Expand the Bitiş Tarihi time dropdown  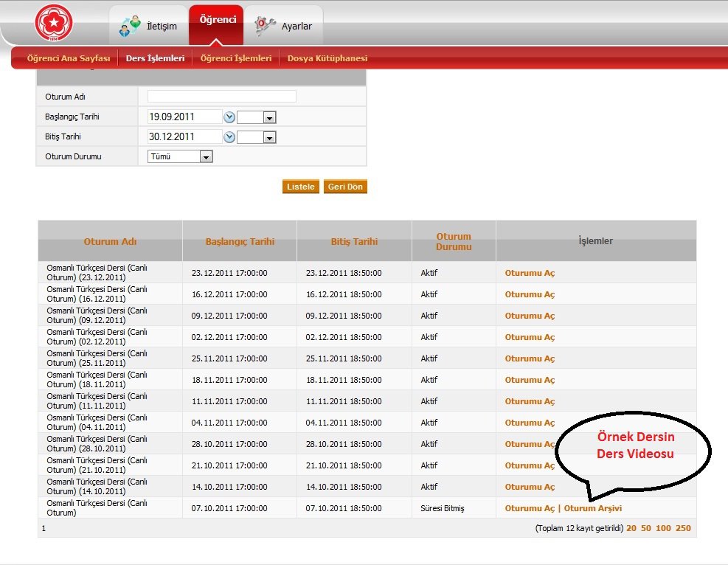[269, 138]
